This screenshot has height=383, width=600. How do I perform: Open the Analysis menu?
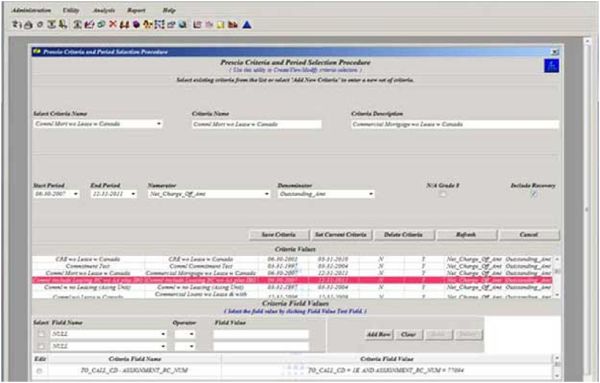click(x=104, y=10)
